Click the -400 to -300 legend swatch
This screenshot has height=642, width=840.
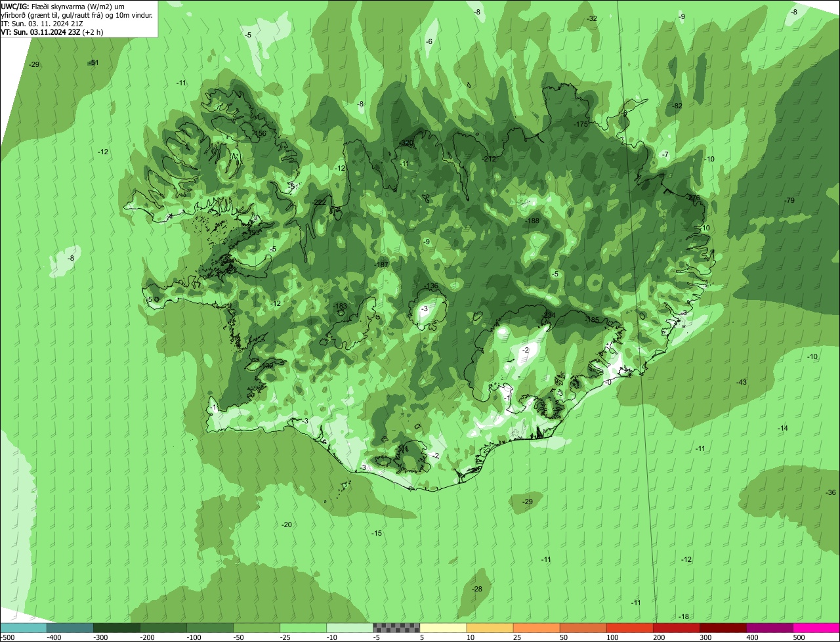pyautogui.click(x=70, y=628)
